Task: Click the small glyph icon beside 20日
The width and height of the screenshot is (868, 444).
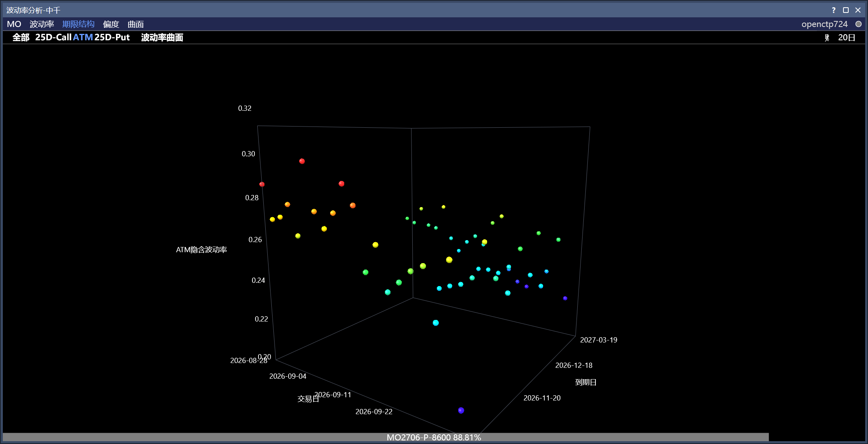Action: point(827,37)
